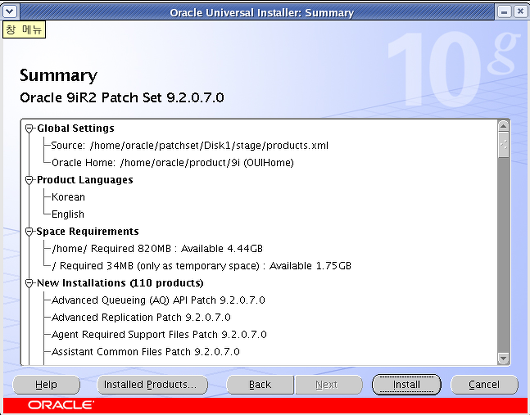The width and height of the screenshot is (530, 415).
Task: Collapse the Product Languages node
Action: 29,180
